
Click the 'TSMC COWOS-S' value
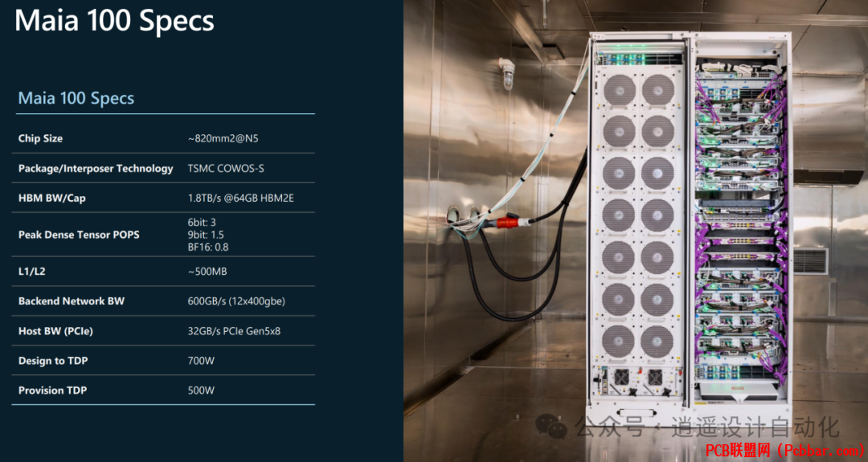[225, 168]
